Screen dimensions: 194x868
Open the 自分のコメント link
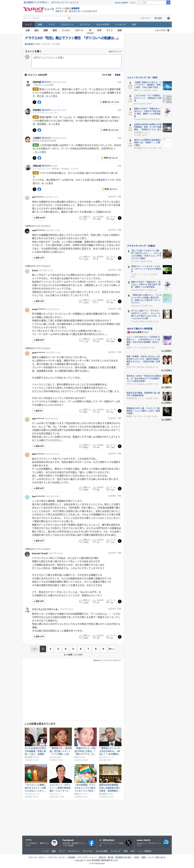tap(115, 52)
